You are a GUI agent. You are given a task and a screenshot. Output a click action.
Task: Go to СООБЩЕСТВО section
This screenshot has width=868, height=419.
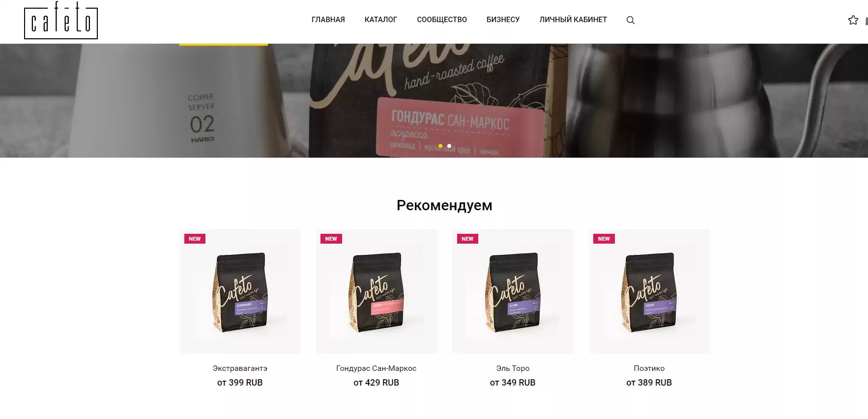pyautogui.click(x=442, y=20)
